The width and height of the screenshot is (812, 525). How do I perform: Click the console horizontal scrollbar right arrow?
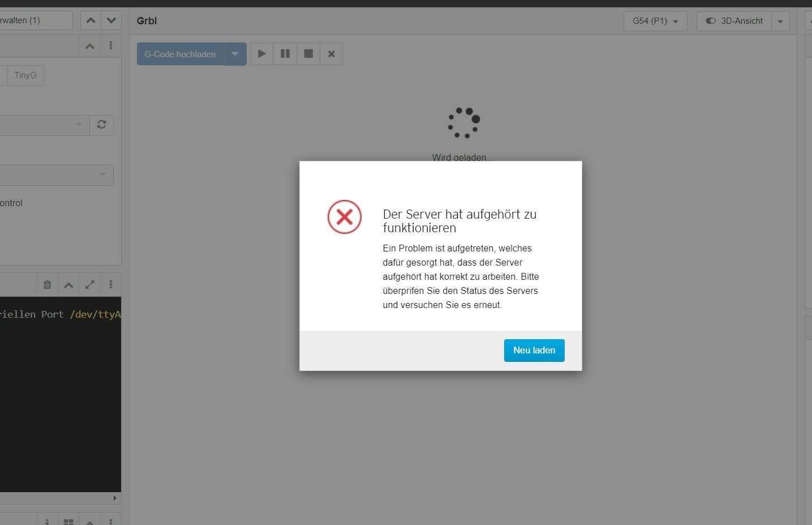[x=115, y=498]
